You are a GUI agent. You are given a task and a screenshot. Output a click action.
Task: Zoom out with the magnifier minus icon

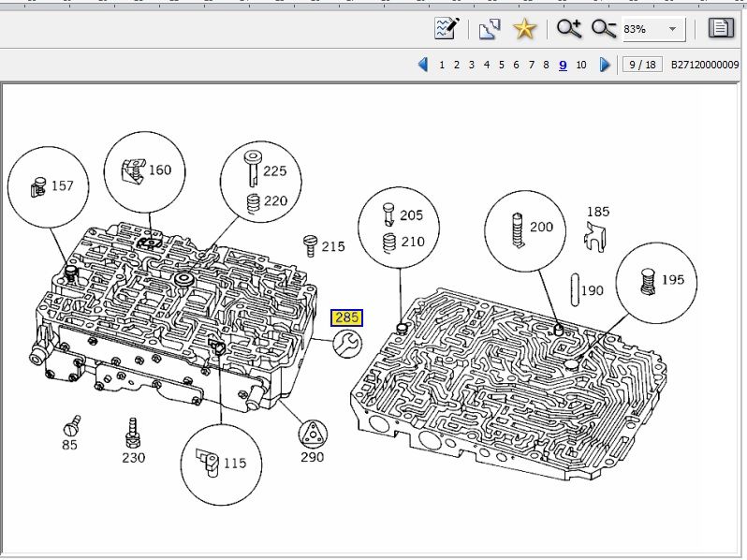point(604,29)
